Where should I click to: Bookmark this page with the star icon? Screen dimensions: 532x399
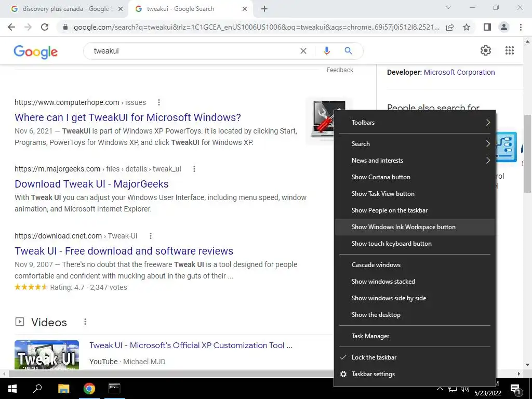click(x=467, y=27)
